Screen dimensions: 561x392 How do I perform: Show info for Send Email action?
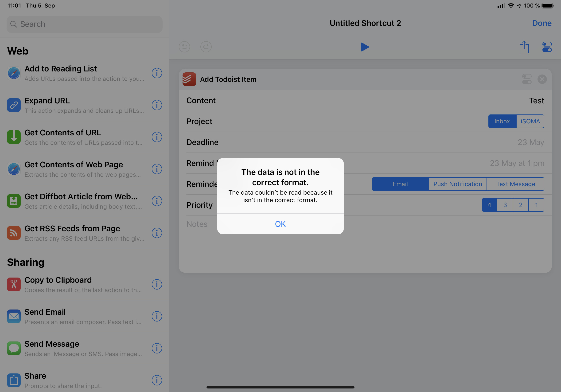(157, 316)
